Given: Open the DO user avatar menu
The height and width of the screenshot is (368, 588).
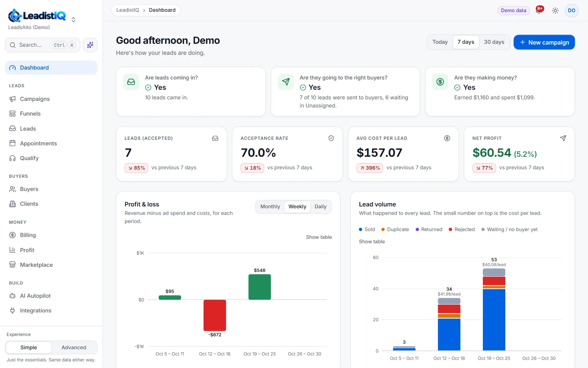Looking at the screenshot, I should 571,11.
